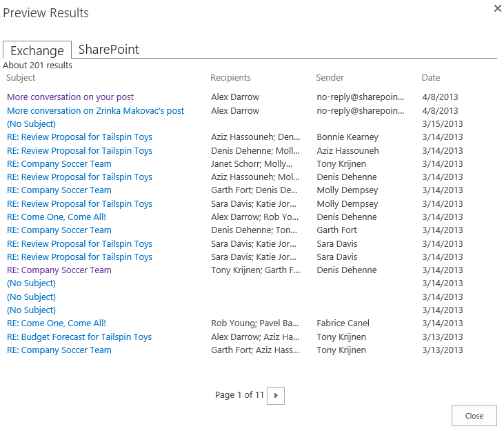Open 'Come One, Come All!' from Fabrice Canel

point(57,323)
